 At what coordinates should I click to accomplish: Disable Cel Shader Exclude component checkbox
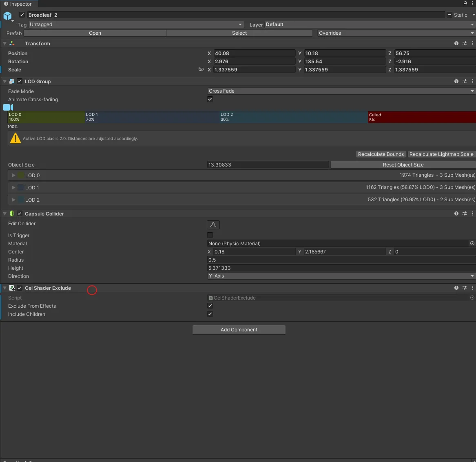[x=20, y=288]
